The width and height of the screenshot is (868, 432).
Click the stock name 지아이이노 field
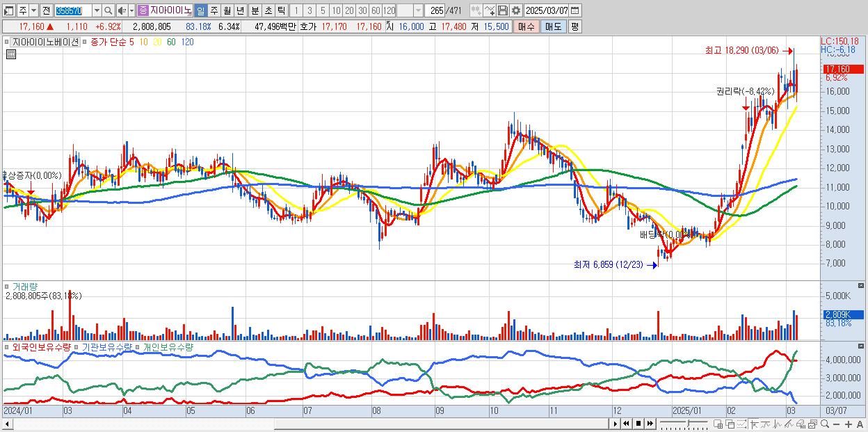tap(171, 10)
